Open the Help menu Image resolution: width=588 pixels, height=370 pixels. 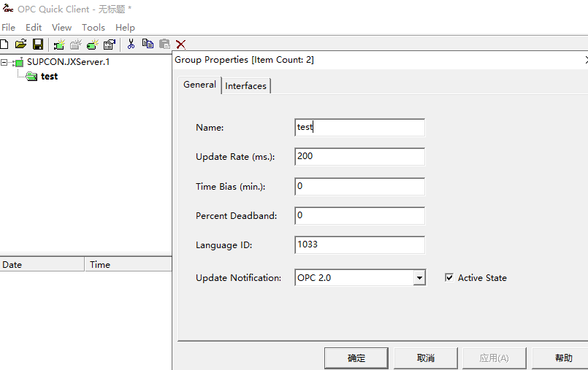point(125,27)
